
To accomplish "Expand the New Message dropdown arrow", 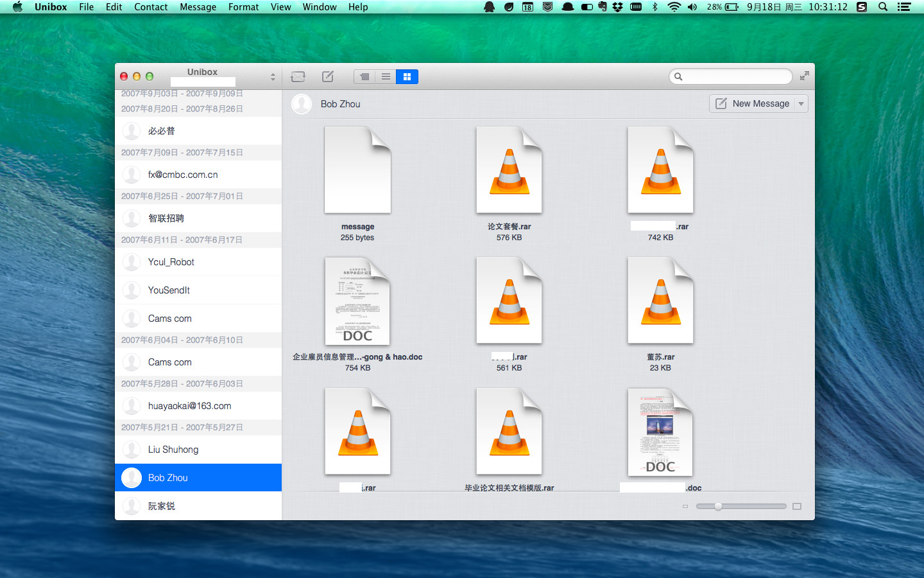I will click(801, 104).
